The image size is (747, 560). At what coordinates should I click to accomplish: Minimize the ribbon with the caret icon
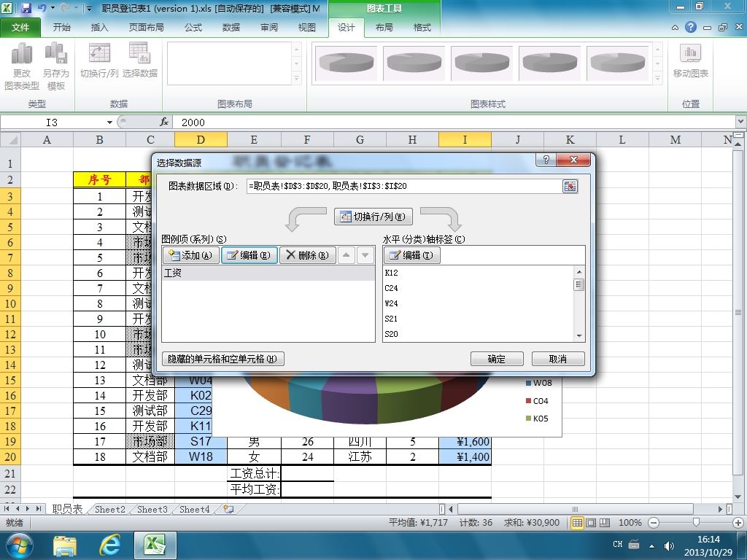[675, 28]
